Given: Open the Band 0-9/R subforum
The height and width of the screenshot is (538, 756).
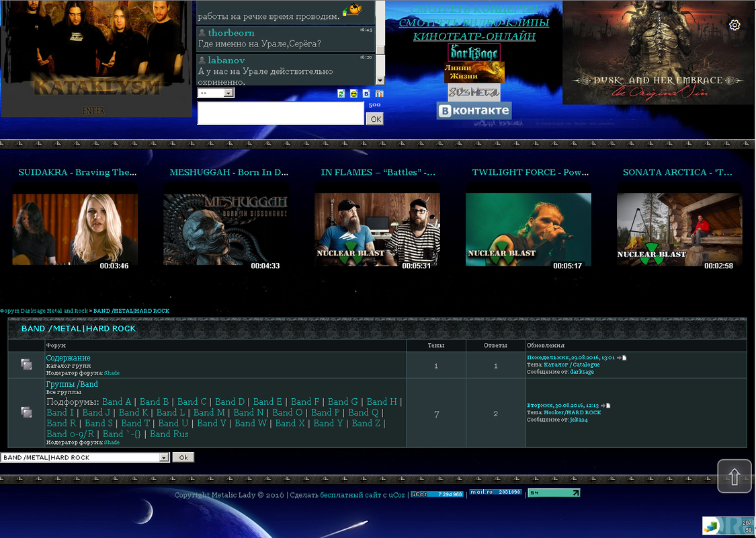Looking at the screenshot, I should point(71,434).
